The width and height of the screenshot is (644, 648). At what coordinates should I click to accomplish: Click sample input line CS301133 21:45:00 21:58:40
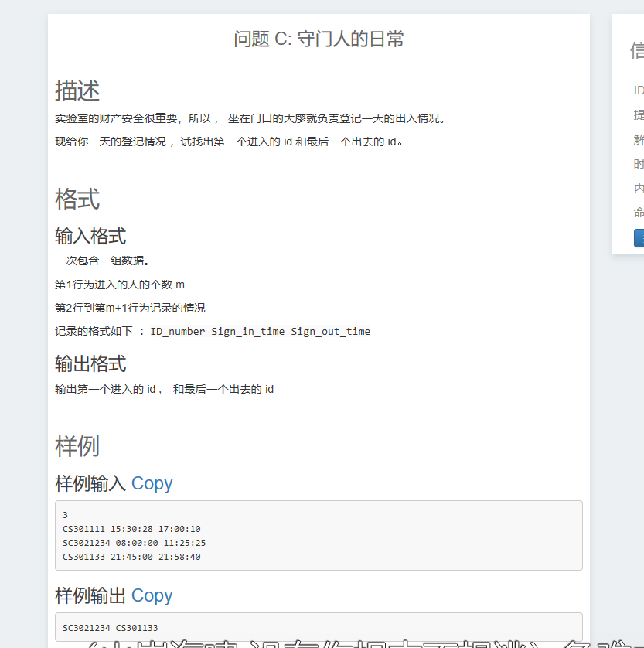coord(131,557)
